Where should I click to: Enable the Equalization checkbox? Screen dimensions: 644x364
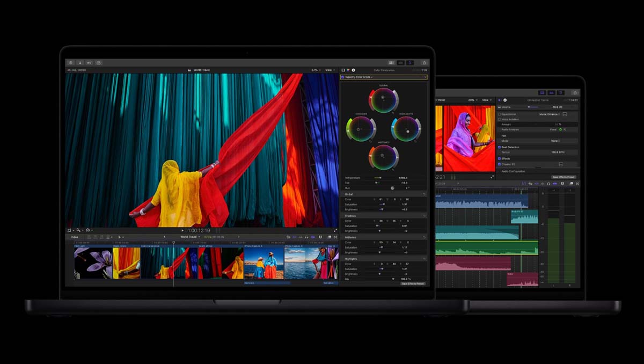[x=499, y=114]
